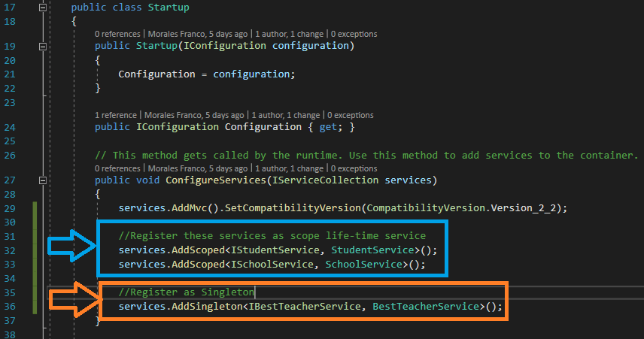The width and height of the screenshot is (644, 339).
Task: Click 'Version_2_2' on line 29
Action: click(x=524, y=208)
